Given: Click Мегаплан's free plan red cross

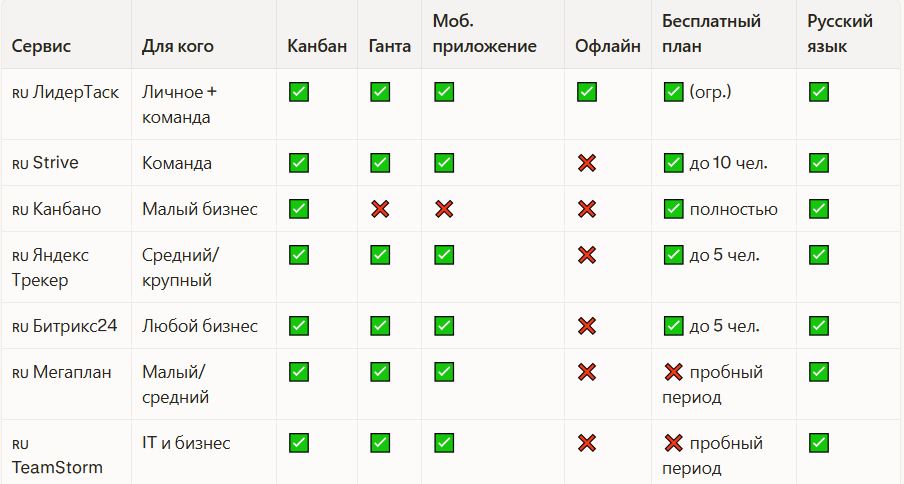Looking at the screenshot, I should pyautogui.click(x=673, y=372).
